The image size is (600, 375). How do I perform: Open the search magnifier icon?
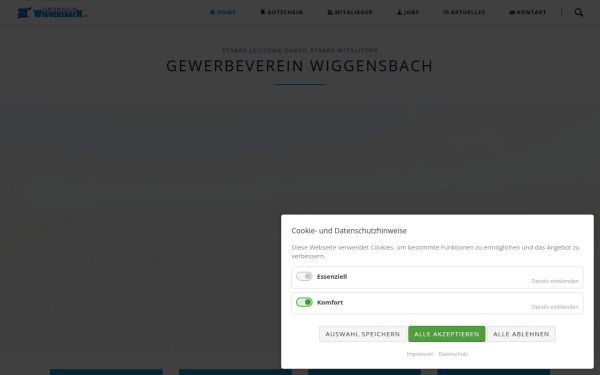click(x=579, y=13)
